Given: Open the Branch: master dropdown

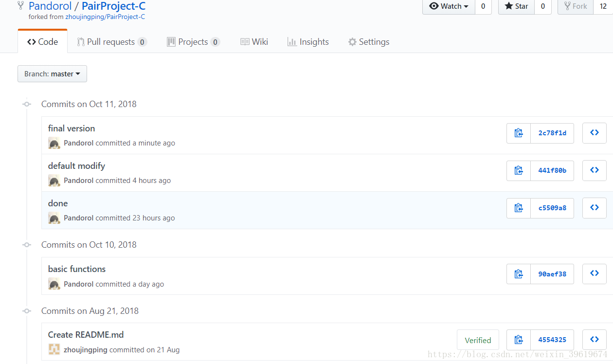Looking at the screenshot, I should pyautogui.click(x=52, y=74).
